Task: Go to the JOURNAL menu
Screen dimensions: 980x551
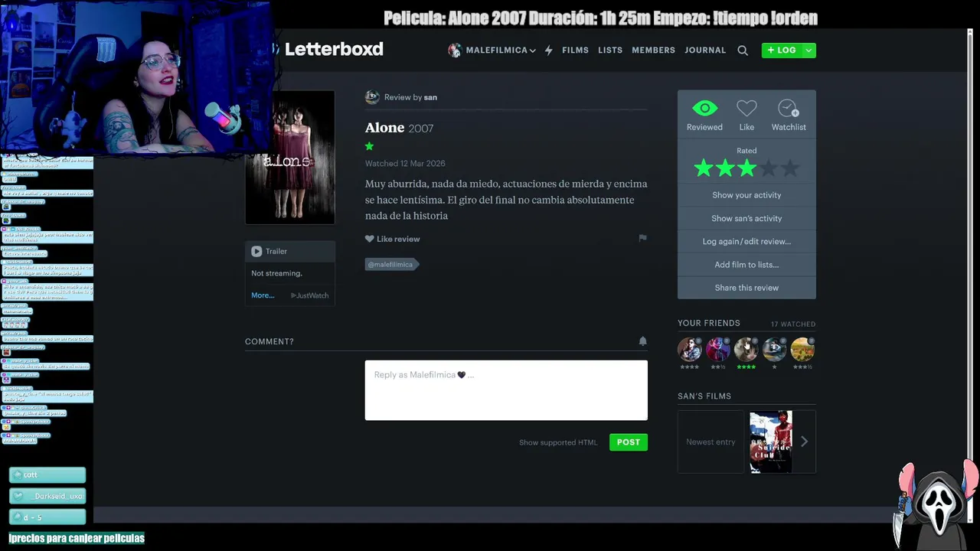Action: coord(705,51)
